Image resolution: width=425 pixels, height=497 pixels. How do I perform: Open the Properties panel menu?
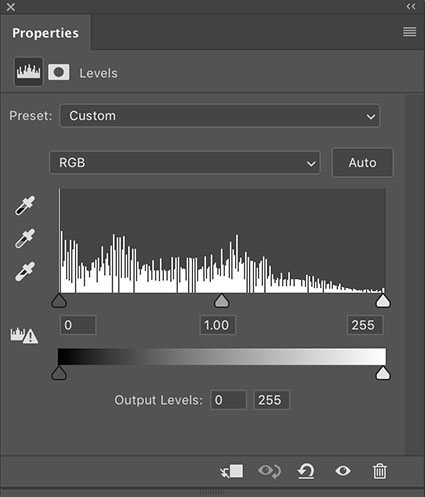coord(410,32)
